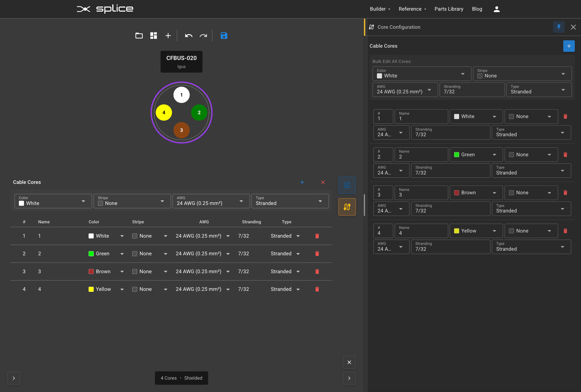Click the redo arrow icon
Viewport: 581px width, 392px height.
tap(203, 36)
